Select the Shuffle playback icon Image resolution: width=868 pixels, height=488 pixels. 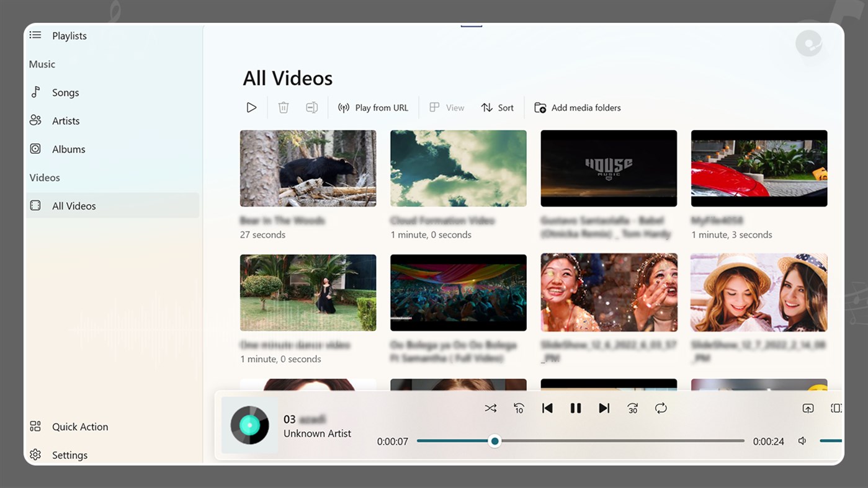coord(490,408)
